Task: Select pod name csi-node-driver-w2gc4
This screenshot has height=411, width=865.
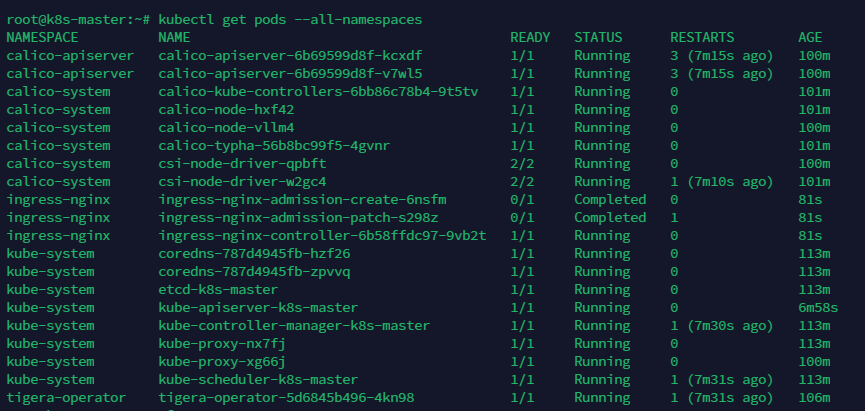Action: coord(242,182)
